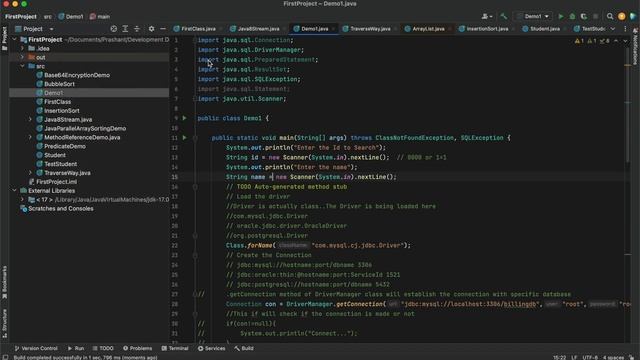640x360 pixels.
Task: Toggle tool window quick access icon in status bar
Action: [x=5, y=357]
